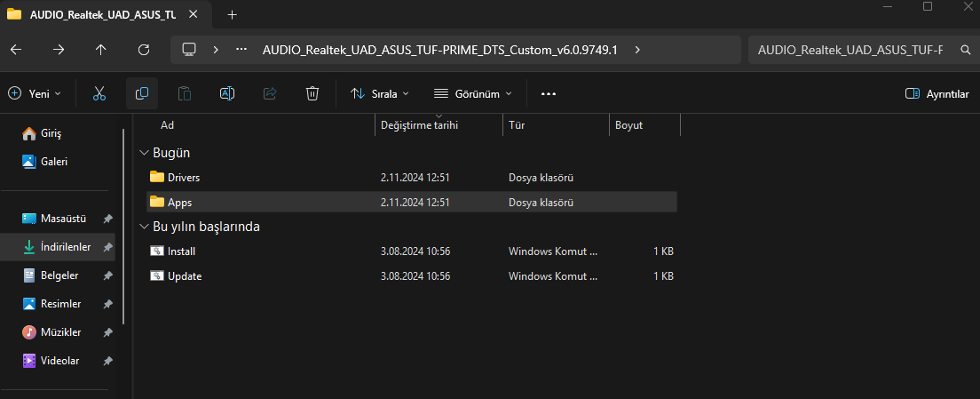Select İndirilenler in the sidebar

67,246
